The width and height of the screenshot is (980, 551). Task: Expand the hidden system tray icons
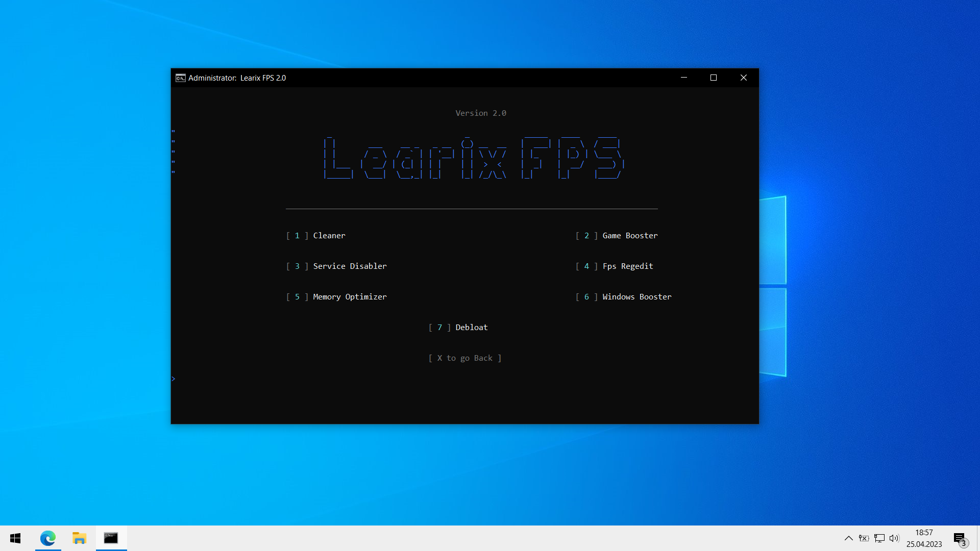(848, 538)
